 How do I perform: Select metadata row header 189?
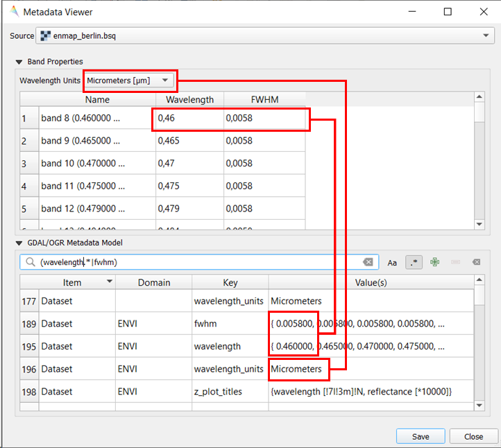29,324
